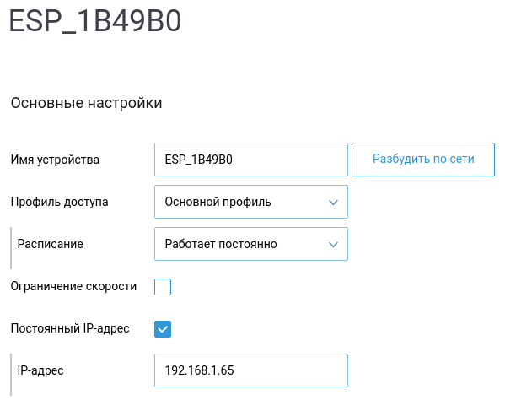Click the Профиль доступа label
The height and width of the screenshot is (411, 532).
click(x=59, y=202)
